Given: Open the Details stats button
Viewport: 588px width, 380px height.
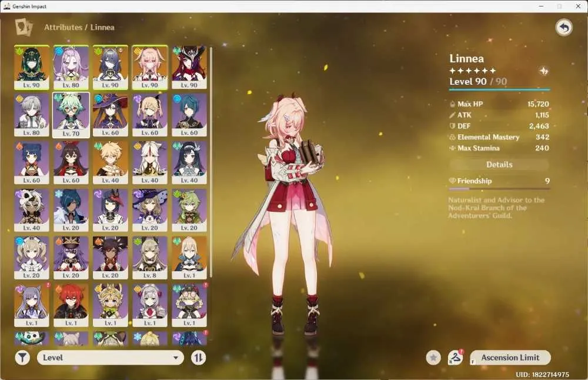Looking at the screenshot, I should [499, 165].
